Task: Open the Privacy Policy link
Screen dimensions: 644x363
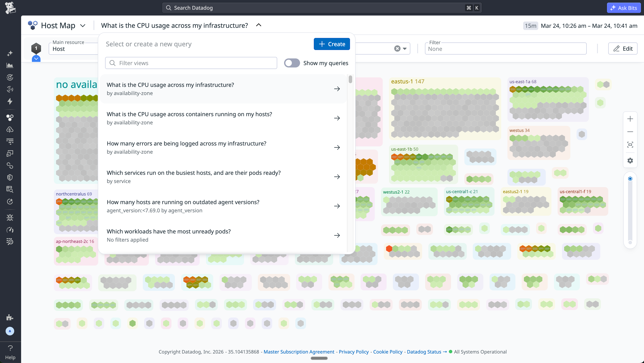Action: 353,352
